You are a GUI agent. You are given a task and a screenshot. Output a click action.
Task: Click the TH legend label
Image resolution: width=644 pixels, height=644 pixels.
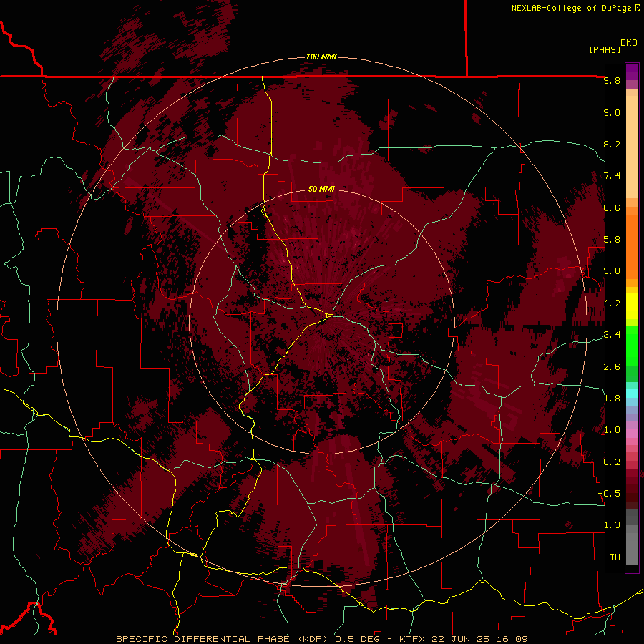coord(615,557)
